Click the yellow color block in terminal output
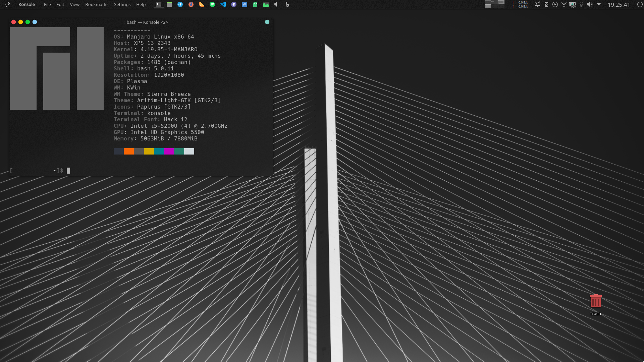 pyautogui.click(x=149, y=151)
